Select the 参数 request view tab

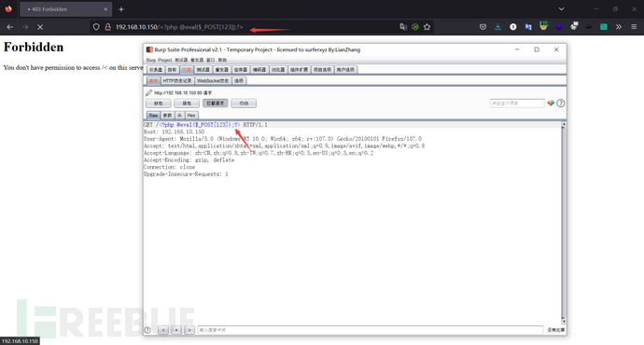167,116
